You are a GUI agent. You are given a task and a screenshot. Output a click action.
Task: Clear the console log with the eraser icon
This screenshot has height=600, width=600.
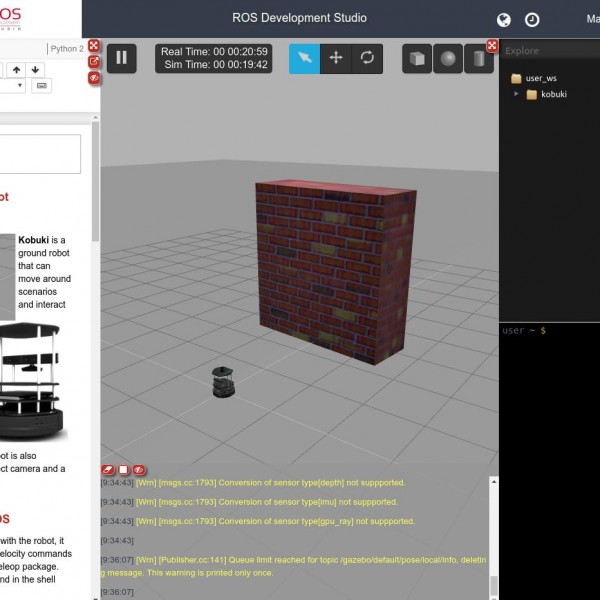point(108,470)
